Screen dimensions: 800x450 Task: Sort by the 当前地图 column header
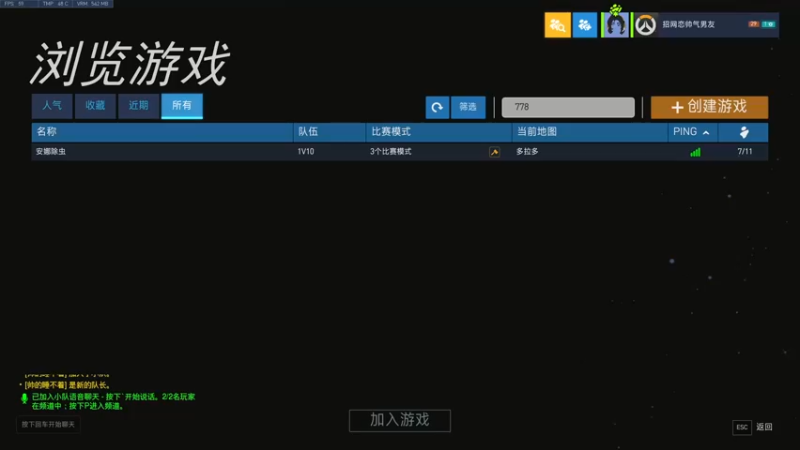point(590,132)
